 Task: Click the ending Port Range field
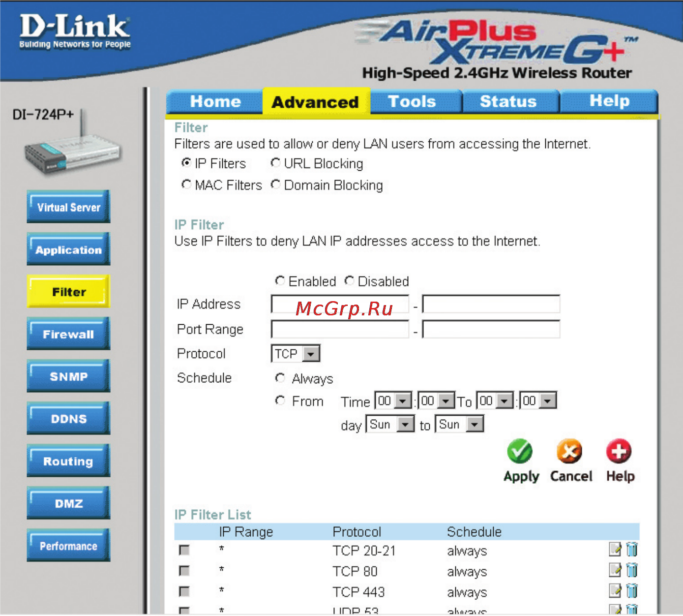pyautogui.click(x=491, y=329)
